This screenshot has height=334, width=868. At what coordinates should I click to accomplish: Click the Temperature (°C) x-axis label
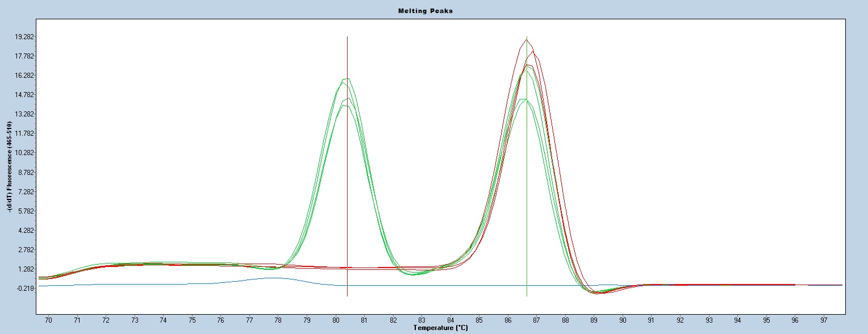[441, 328]
